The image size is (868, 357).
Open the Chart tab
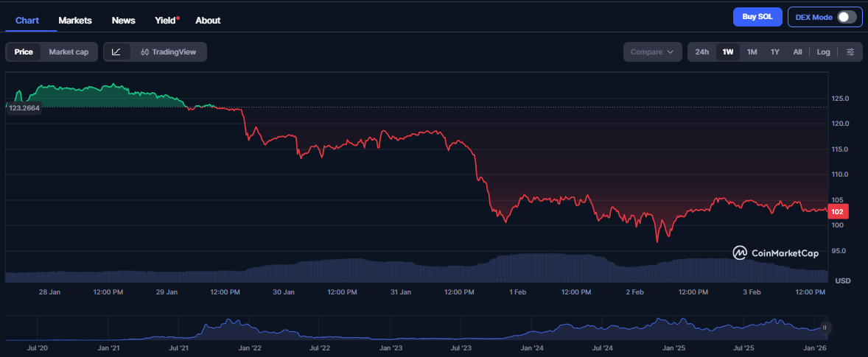click(x=27, y=21)
